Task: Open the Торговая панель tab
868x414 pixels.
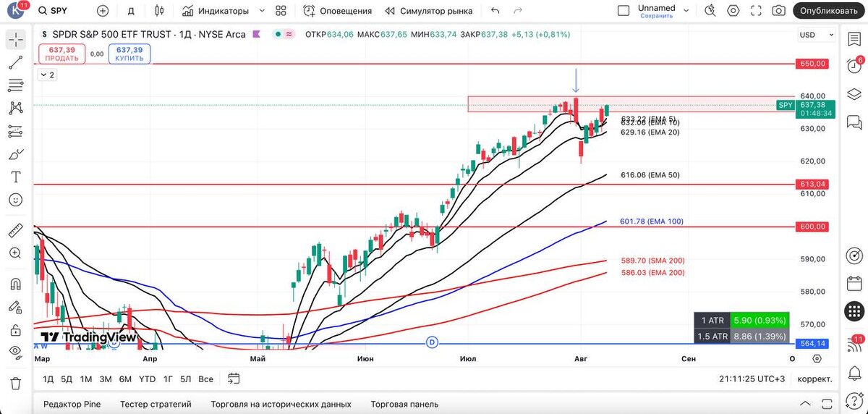Action: click(x=404, y=404)
